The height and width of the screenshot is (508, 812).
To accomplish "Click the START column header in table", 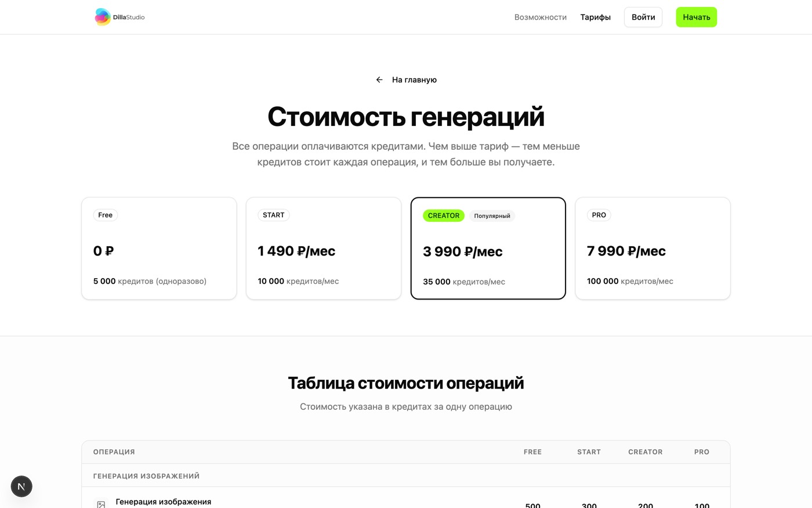I will pyautogui.click(x=589, y=452).
